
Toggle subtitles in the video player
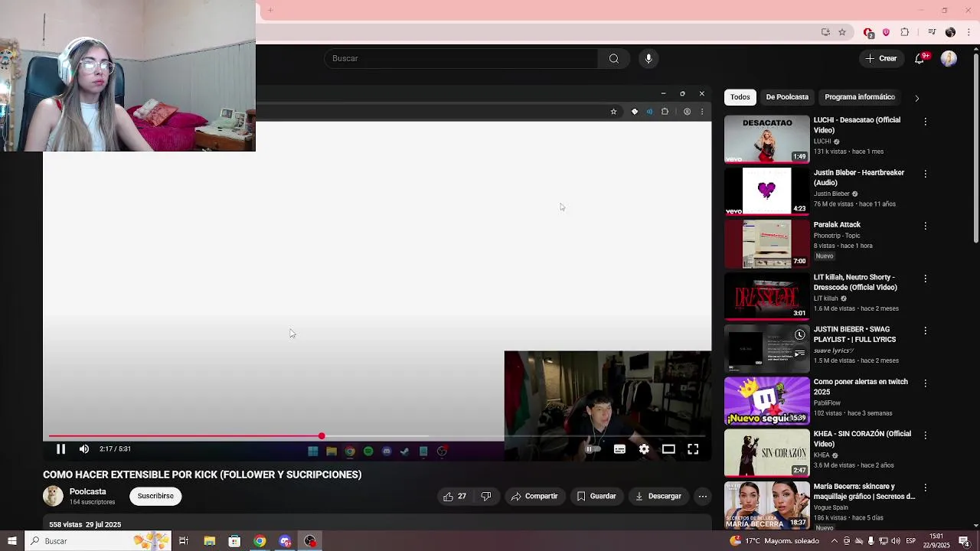pos(619,449)
